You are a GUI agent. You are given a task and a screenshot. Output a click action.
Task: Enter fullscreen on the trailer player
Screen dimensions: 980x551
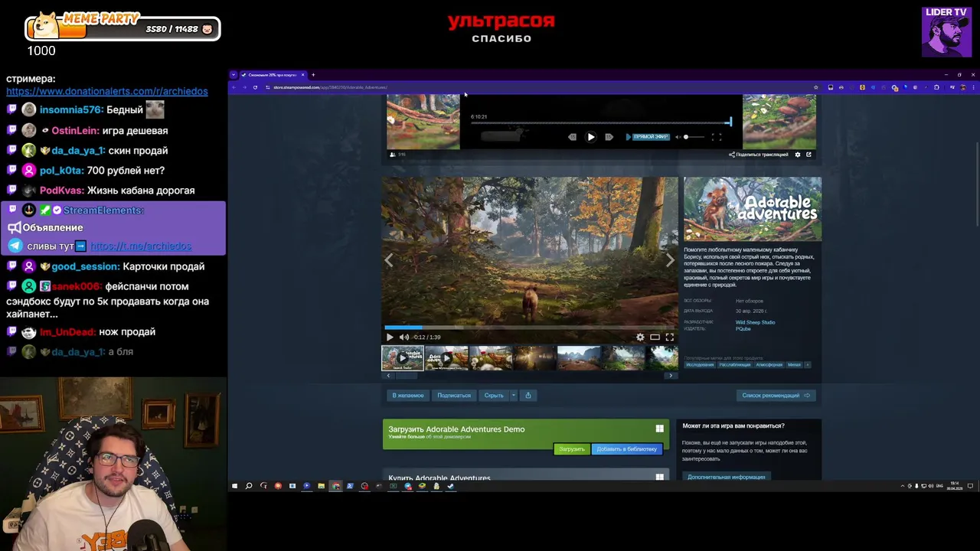669,337
